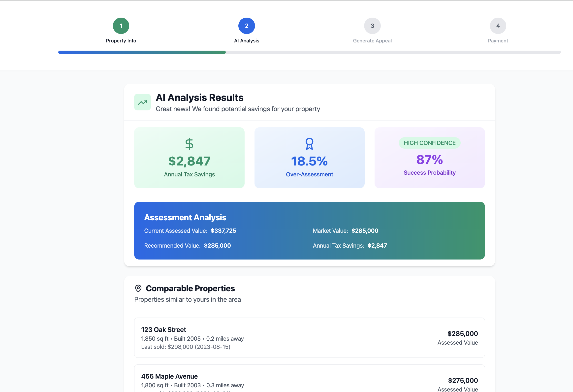Click the green trending-up chart icon
Screen dimensions: 573x392
coord(142,102)
